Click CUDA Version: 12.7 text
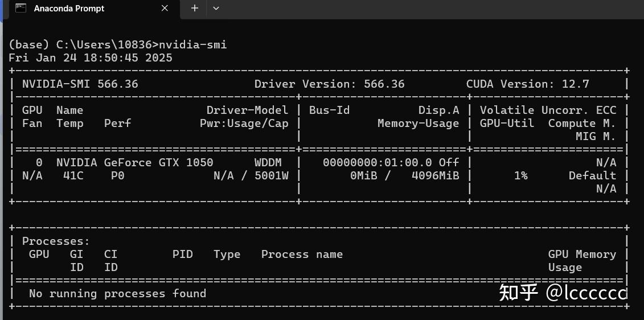644x320 pixels. 528,84
